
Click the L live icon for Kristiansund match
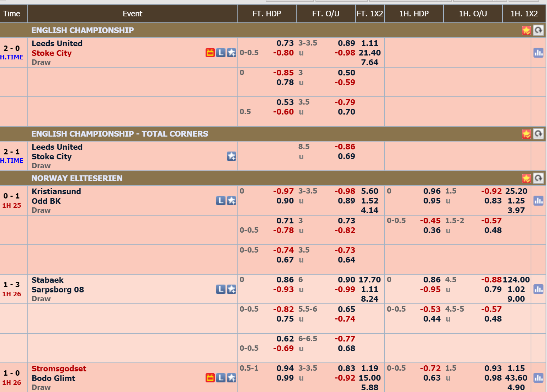[221, 201]
